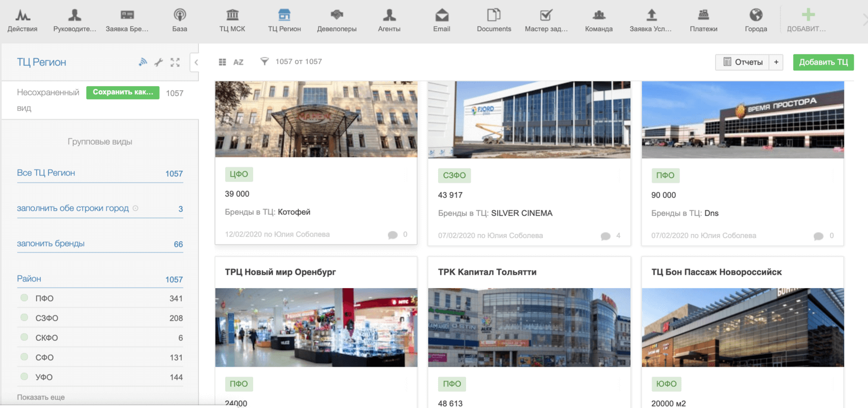Select the ПФО district filter
868x408 pixels.
(100, 298)
